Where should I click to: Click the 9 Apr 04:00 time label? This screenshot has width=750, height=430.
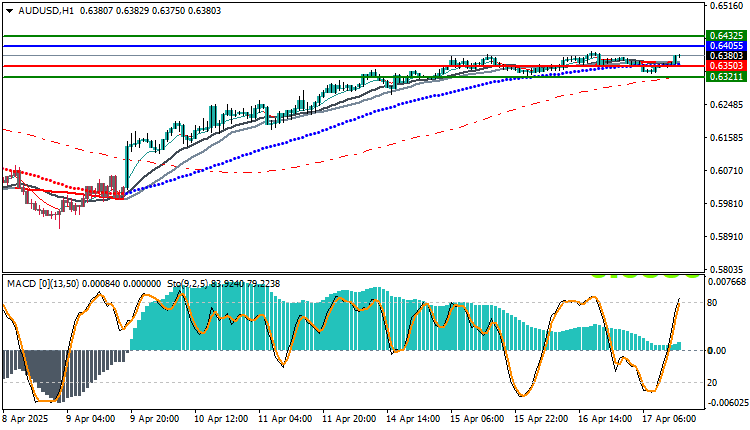point(90,419)
